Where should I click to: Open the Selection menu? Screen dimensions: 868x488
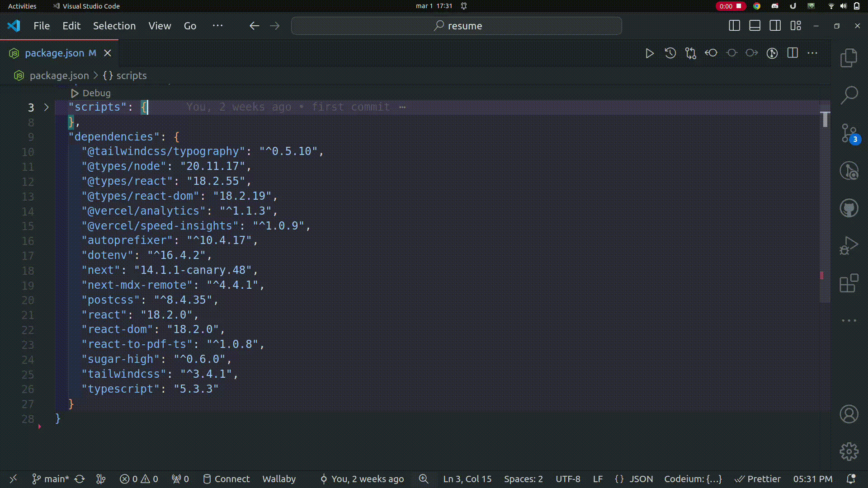click(114, 26)
